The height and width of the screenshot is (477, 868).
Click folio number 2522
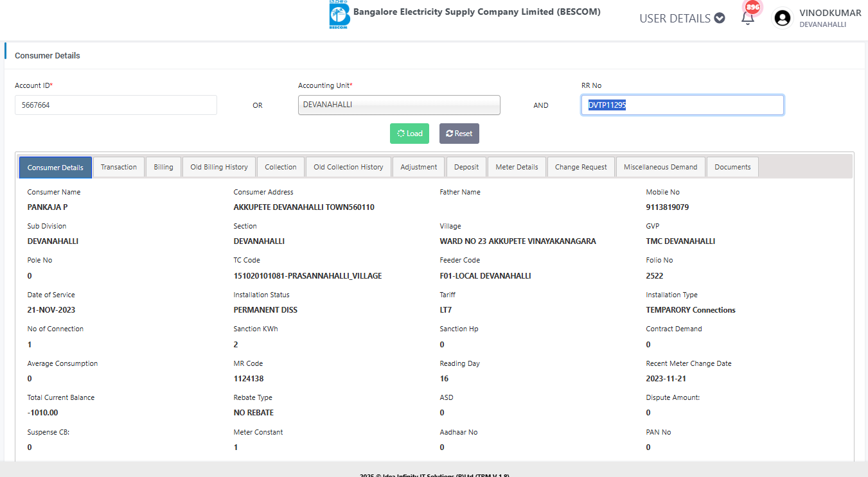[x=655, y=276]
